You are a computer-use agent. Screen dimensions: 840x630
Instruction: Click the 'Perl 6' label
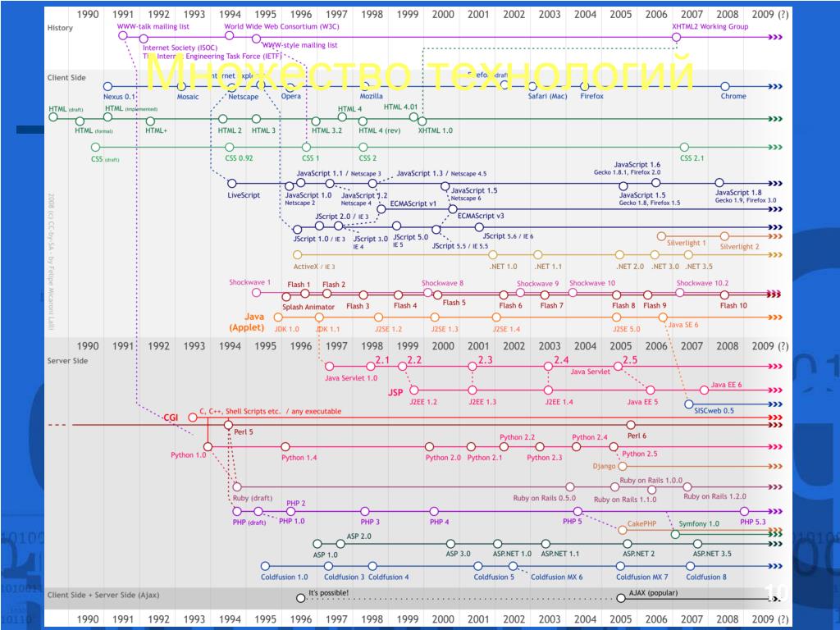pyautogui.click(x=637, y=436)
